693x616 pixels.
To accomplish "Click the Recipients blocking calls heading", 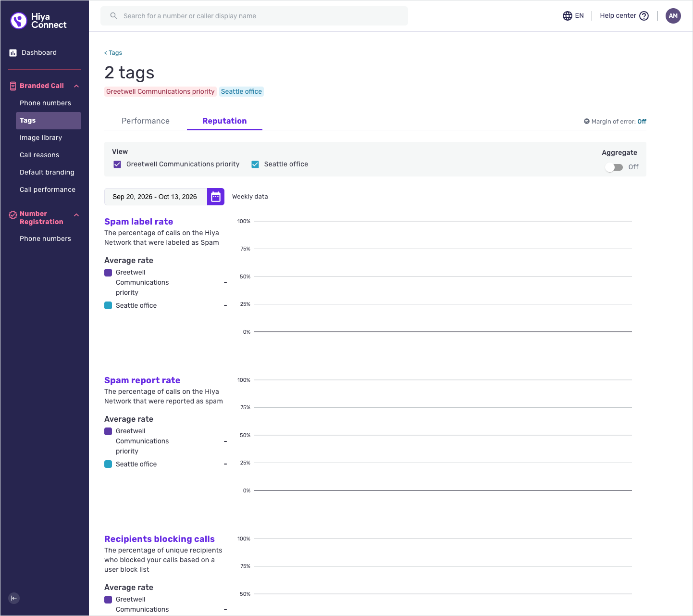I will point(160,539).
